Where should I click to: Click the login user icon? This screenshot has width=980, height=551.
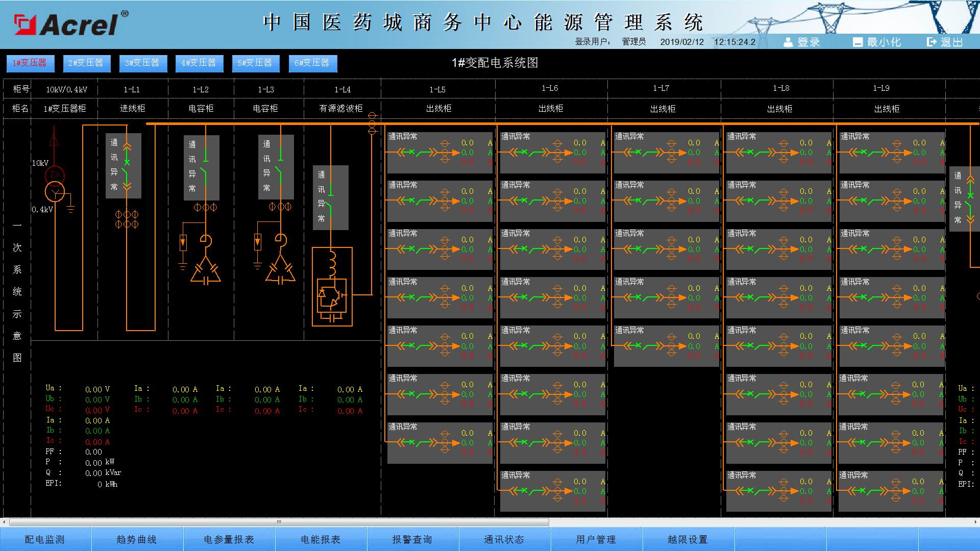coord(788,42)
